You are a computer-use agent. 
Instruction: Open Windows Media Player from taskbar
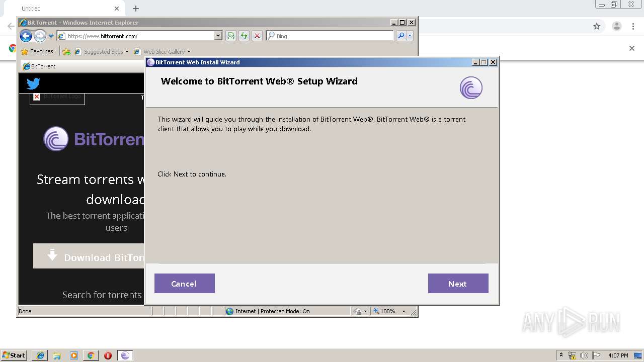(x=74, y=355)
